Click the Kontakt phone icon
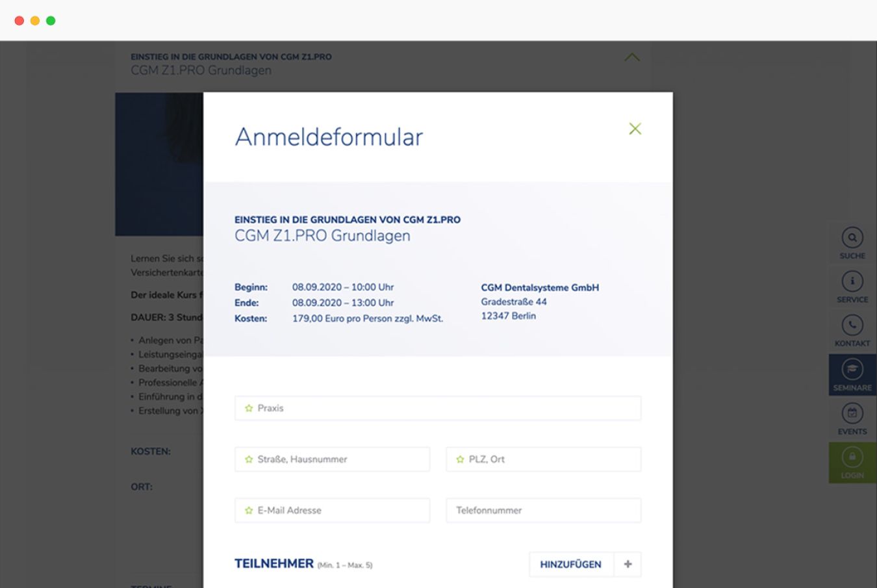The height and width of the screenshot is (588, 877). (852, 326)
